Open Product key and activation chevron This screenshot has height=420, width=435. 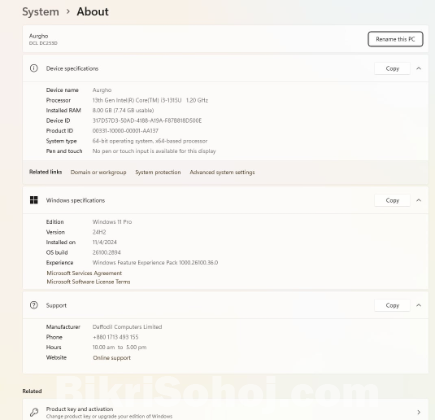point(419,412)
